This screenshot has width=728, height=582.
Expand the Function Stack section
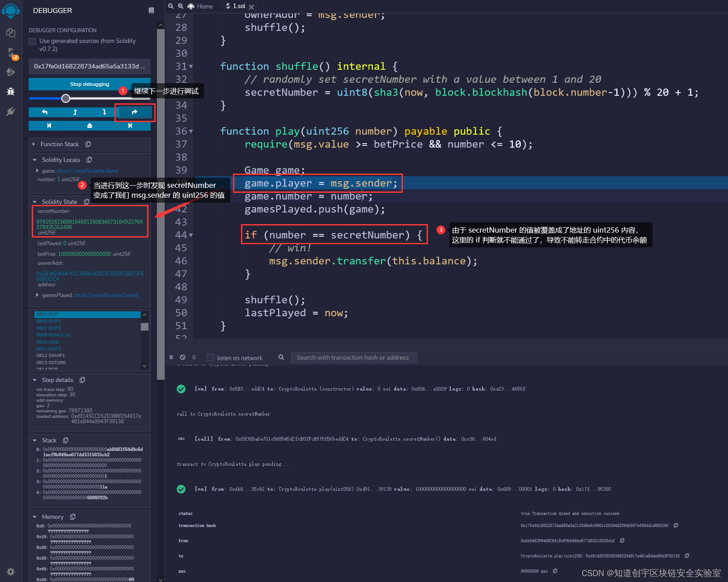point(34,144)
